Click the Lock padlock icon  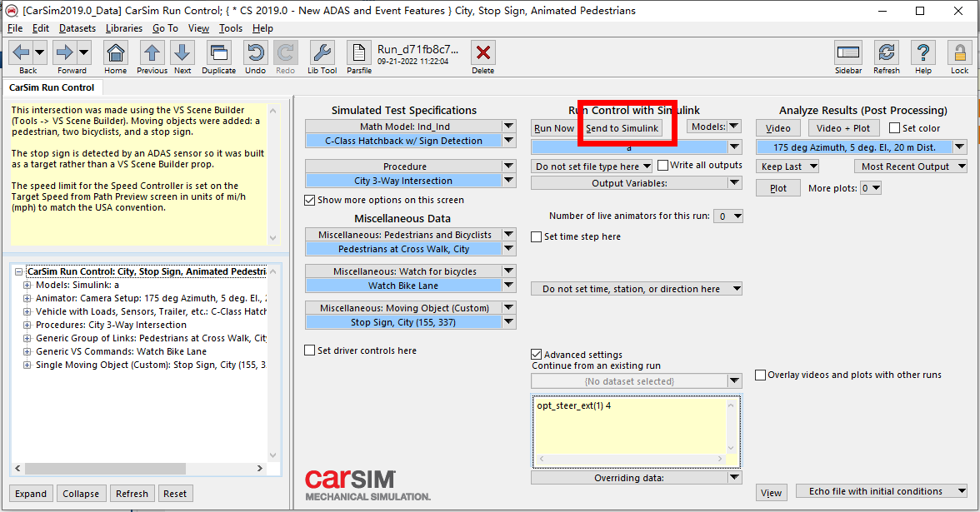click(x=959, y=52)
